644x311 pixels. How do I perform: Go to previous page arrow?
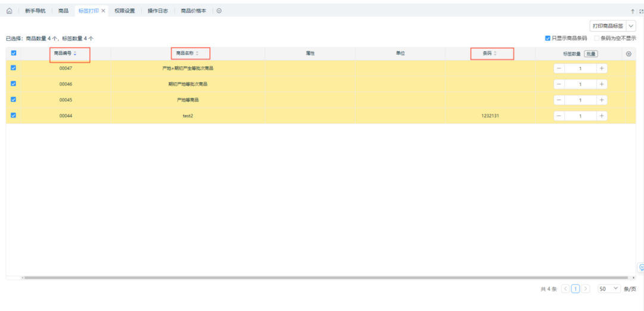565,289
